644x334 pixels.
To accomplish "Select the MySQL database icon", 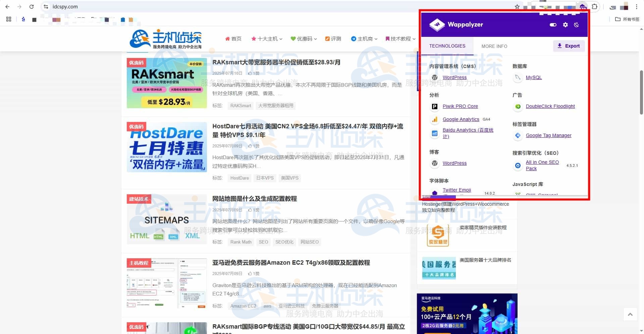I will pyautogui.click(x=518, y=77).
